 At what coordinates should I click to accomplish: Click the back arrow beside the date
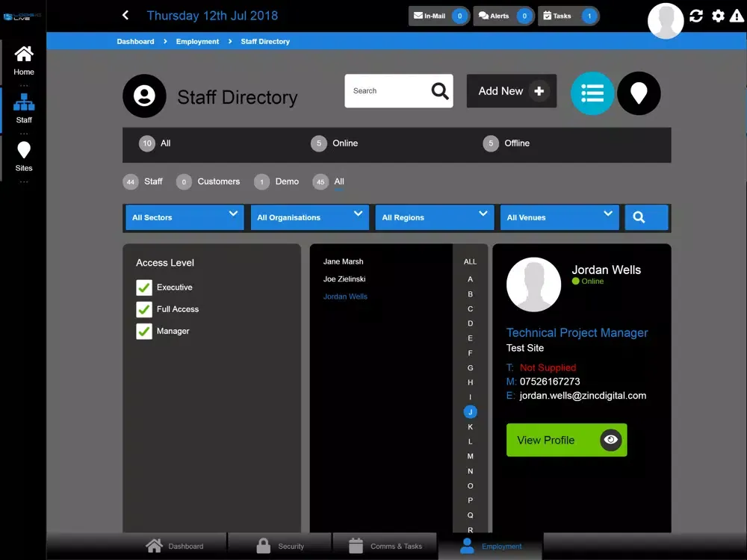125,15
